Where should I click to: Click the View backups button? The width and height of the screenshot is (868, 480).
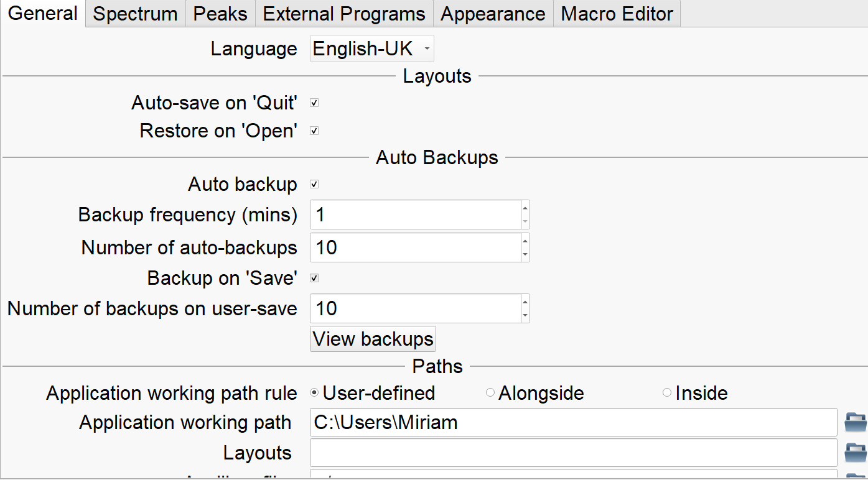(373, 339)
